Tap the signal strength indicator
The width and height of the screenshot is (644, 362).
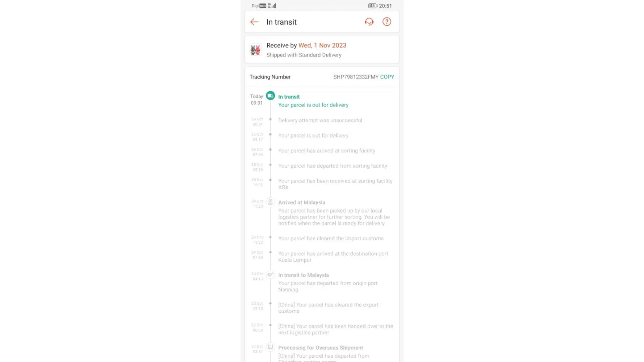pyautogui.click(x=272, y=6)
